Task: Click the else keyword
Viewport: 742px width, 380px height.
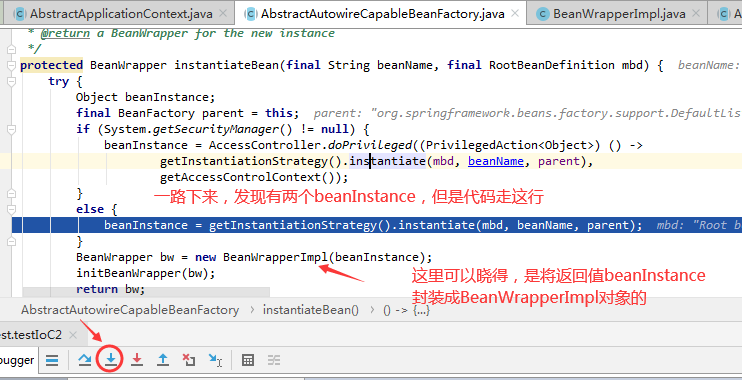Action: click(x=90, y=209)
